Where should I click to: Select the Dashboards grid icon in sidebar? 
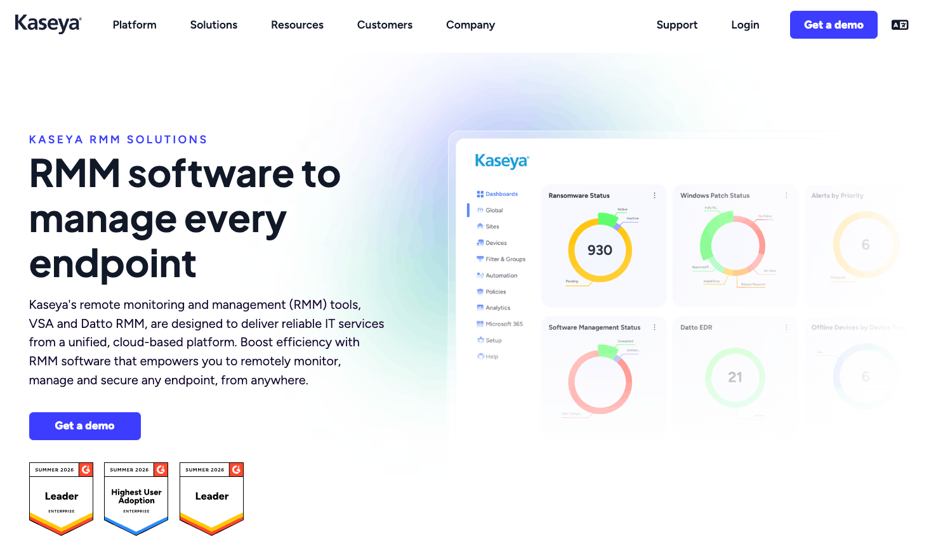pyautogui.click(x=480, y=194)
